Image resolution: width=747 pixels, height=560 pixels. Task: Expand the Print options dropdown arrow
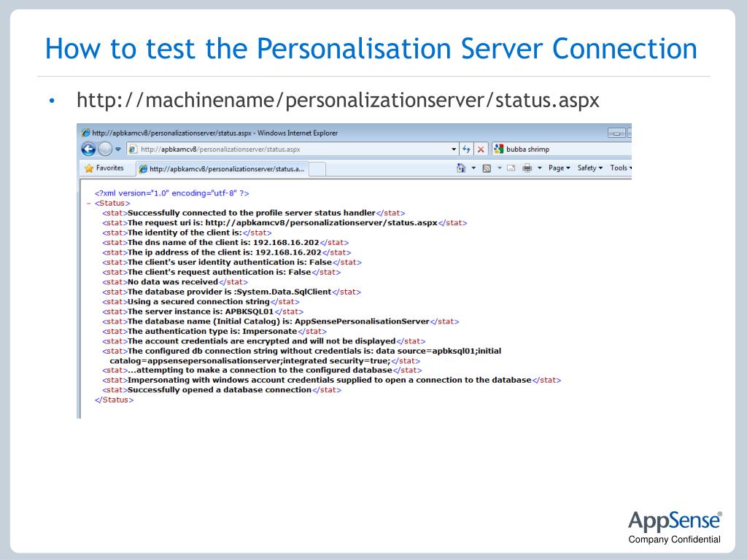pos(540,168)
